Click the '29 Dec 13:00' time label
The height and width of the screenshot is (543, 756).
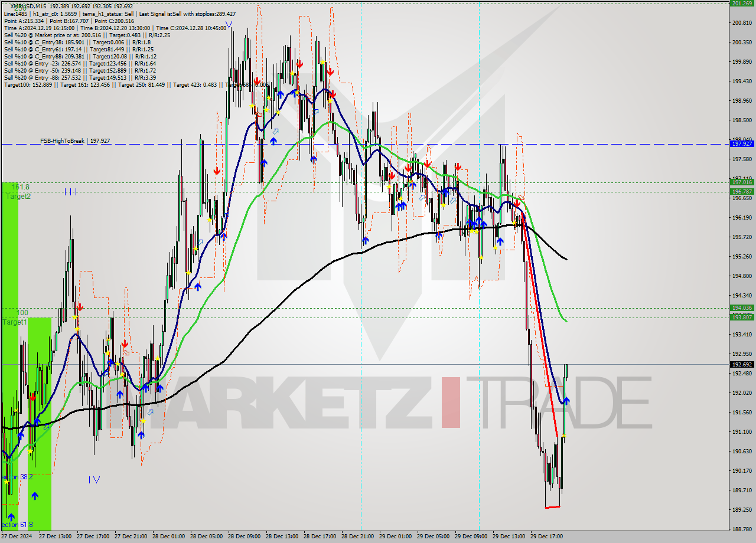coord(509,537)
